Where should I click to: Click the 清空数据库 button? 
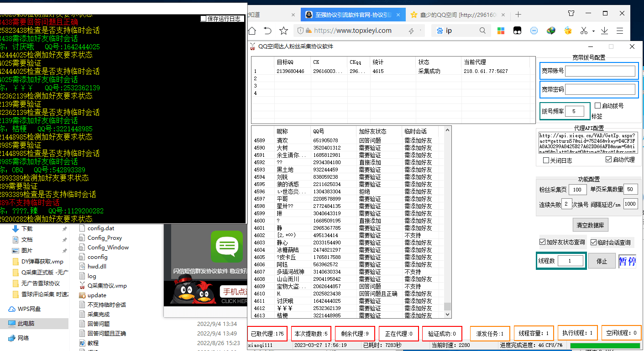[591, 225]
